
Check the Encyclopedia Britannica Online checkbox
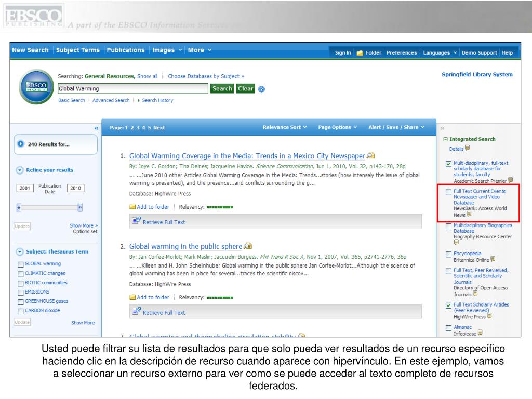(448, 254)
